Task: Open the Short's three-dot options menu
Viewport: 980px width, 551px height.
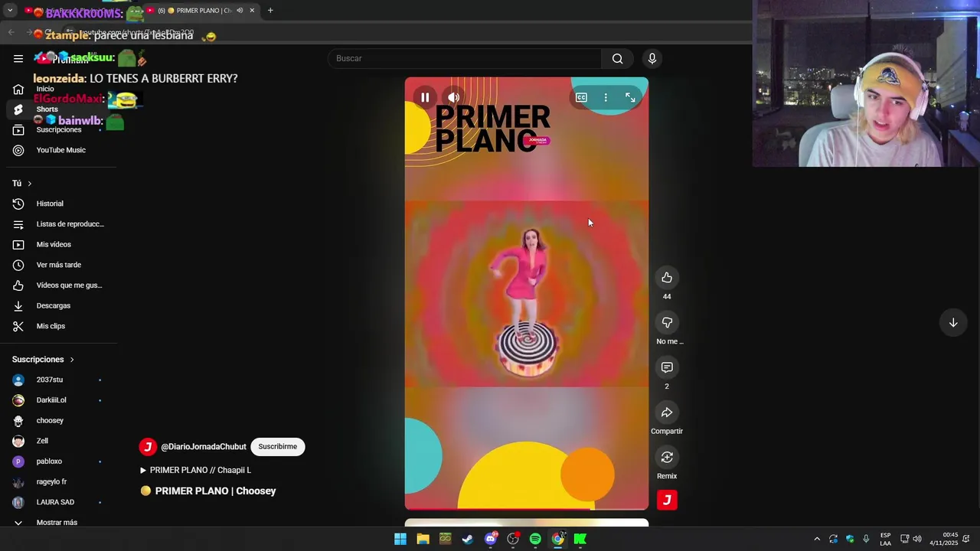Action: (606, 97)
